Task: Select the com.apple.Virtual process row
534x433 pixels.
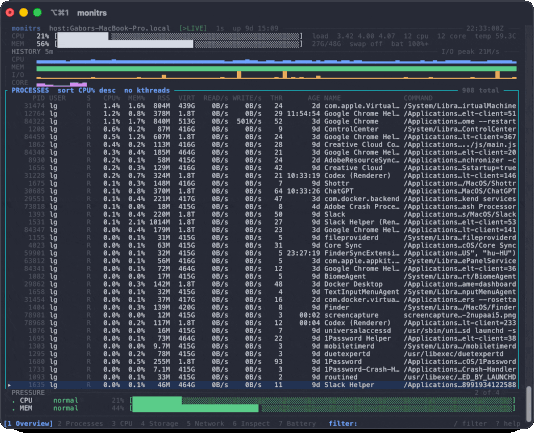Action: pos(262,106)
